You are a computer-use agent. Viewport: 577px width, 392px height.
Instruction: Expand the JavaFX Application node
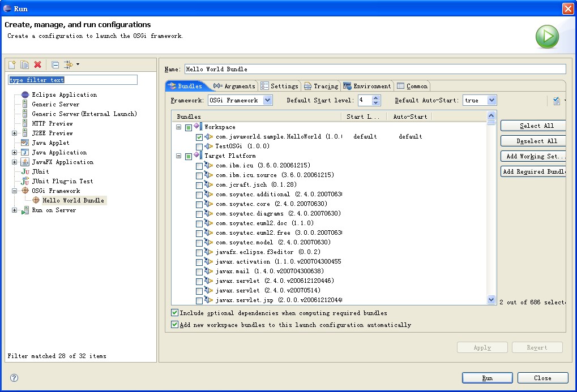(x=14, y=162)
